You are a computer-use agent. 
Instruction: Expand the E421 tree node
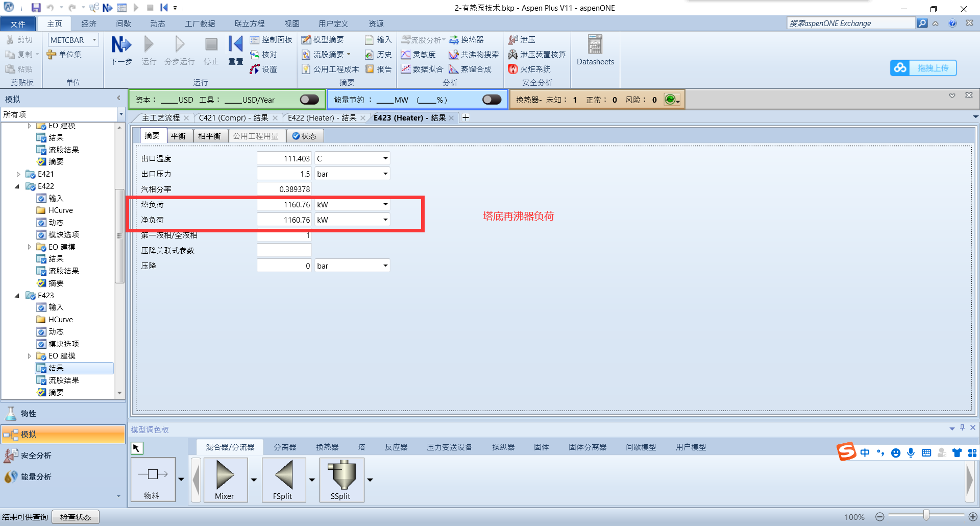[18, 174]
